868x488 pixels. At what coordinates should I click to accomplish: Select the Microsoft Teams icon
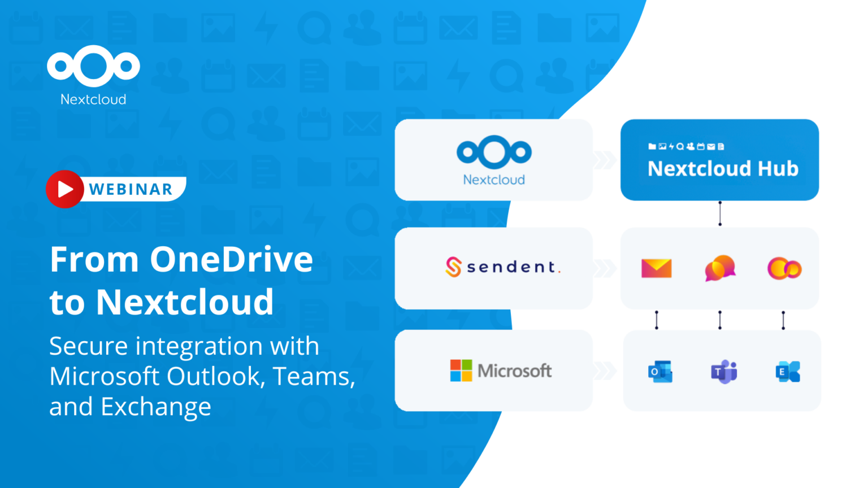pos(723,371)
